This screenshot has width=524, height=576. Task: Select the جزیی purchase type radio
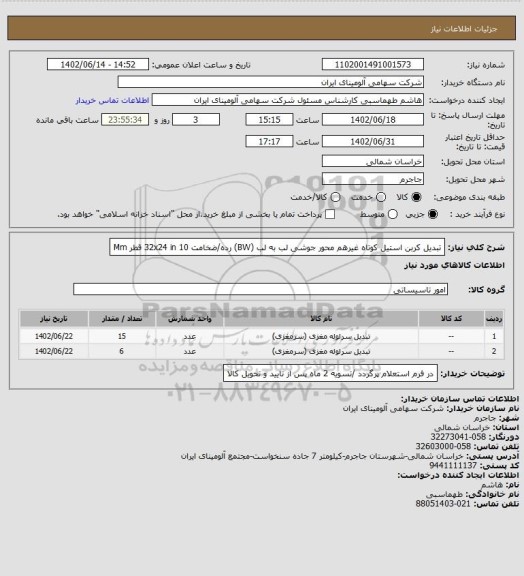pos(433,214)
